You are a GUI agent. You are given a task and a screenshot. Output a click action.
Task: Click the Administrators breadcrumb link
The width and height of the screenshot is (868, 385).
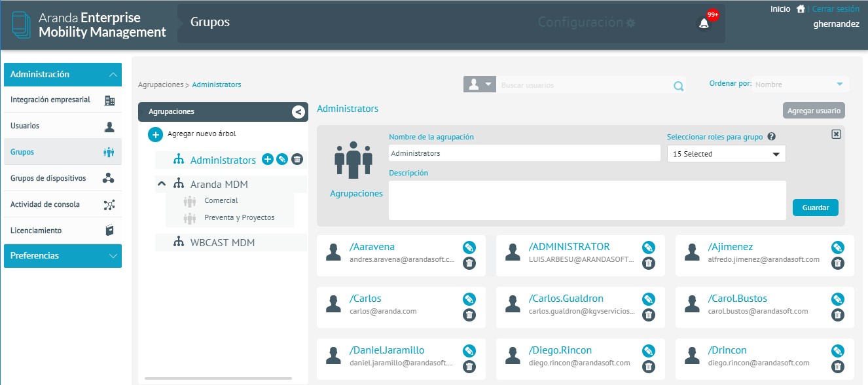(x=217, y=85)
